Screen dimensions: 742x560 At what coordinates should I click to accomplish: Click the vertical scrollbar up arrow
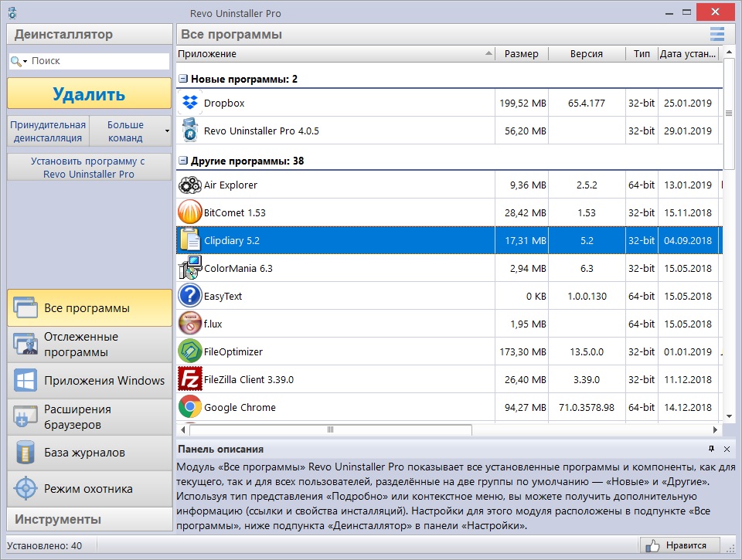coord(729,52)
